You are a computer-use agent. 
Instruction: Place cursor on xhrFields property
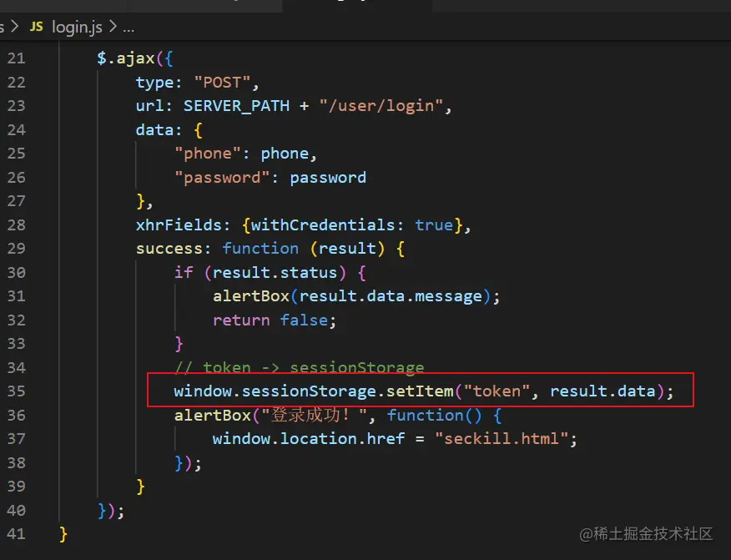(179, 225)
